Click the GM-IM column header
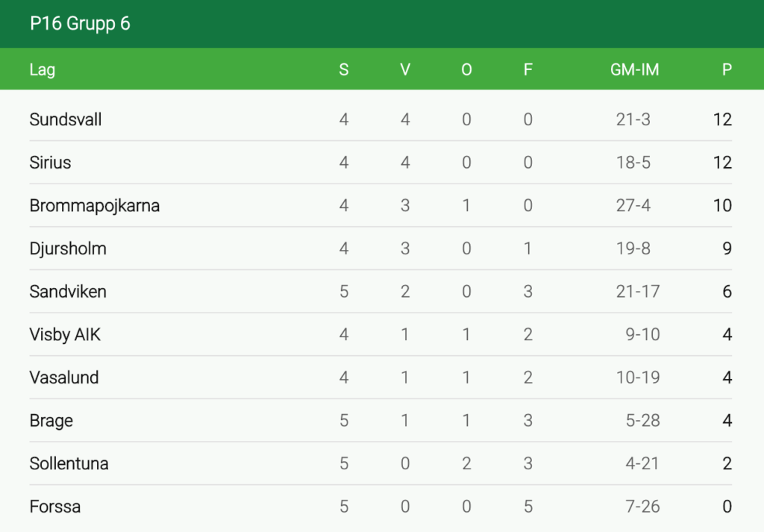 coord(635,70)
